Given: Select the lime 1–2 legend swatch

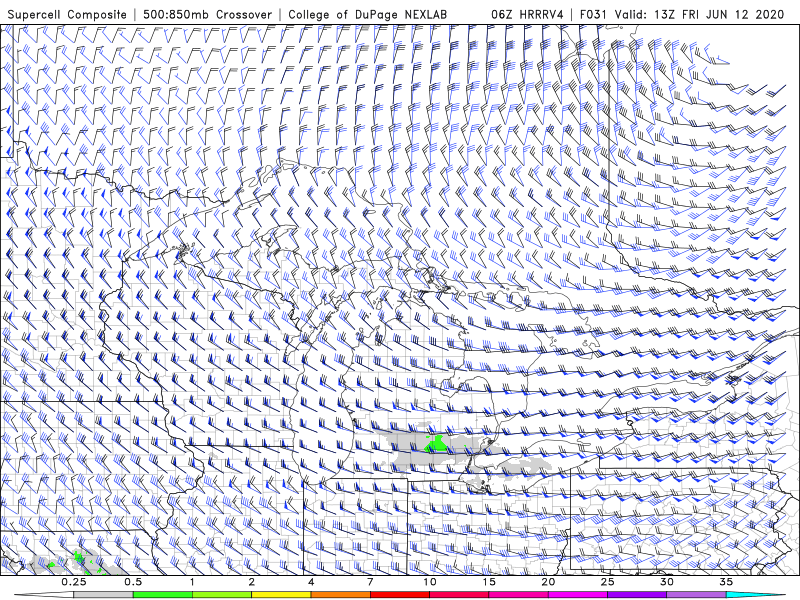Looking at the screenshot, I should [x=222, y=595].
